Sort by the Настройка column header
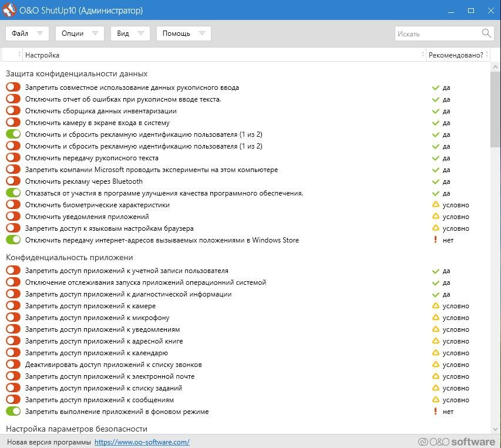Viewport: 501px width, 448px height. [224, 55]
